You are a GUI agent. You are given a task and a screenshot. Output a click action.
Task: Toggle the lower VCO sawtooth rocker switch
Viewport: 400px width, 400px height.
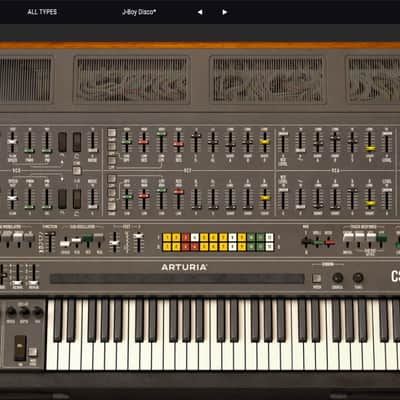(x=77, y=199)
